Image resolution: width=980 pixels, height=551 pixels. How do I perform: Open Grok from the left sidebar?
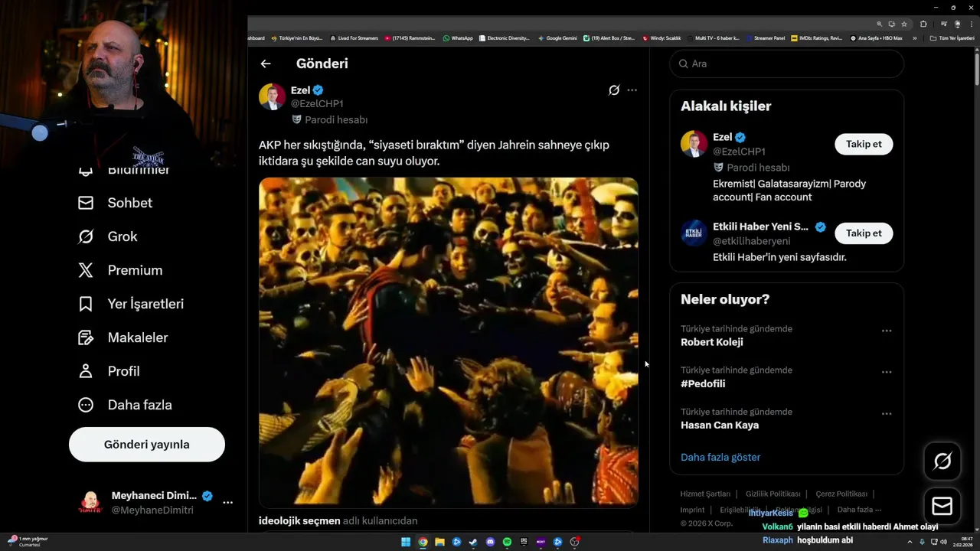click(x=107, y=236)
